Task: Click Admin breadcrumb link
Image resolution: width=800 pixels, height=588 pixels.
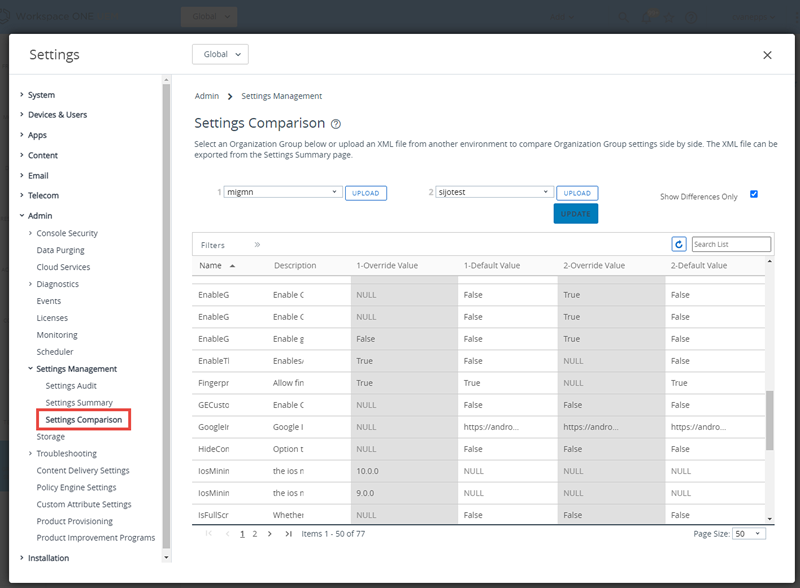Action: click(x=207, y=96)
